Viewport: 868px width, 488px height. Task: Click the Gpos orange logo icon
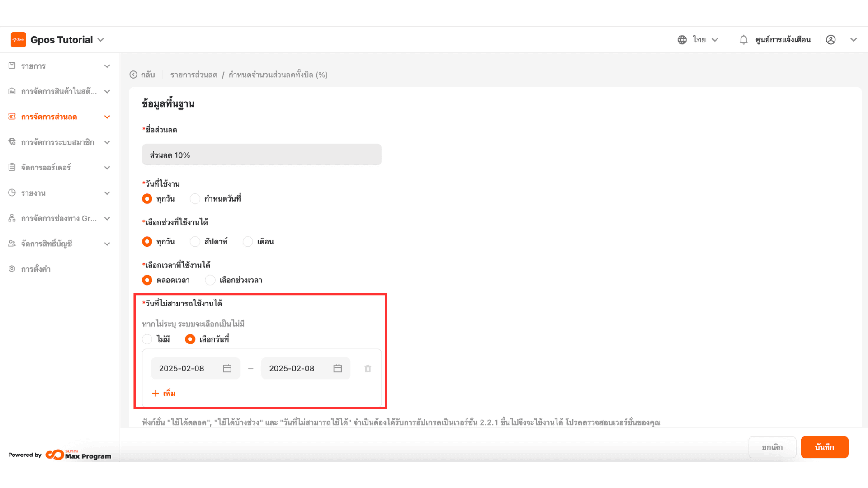click(x=19, y=40)
